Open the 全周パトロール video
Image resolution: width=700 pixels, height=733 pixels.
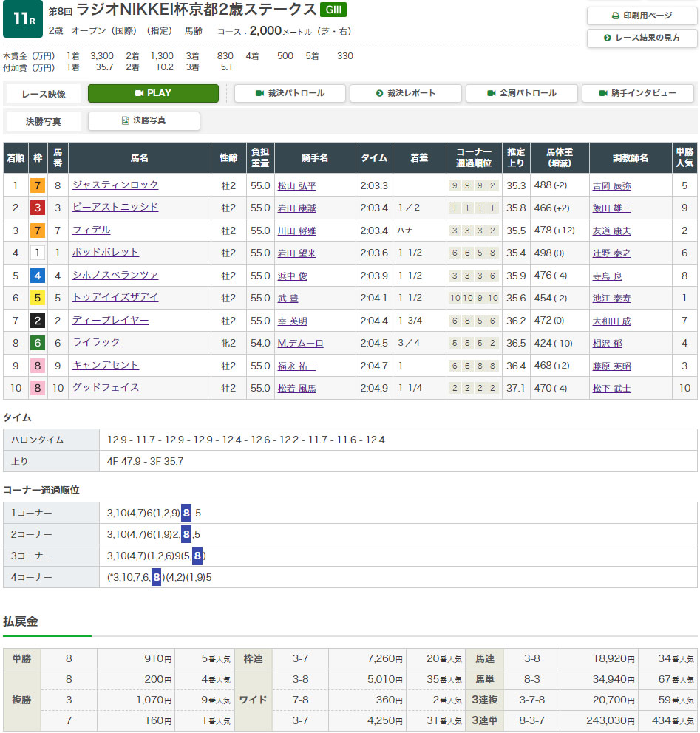click(x=522, y=94)
